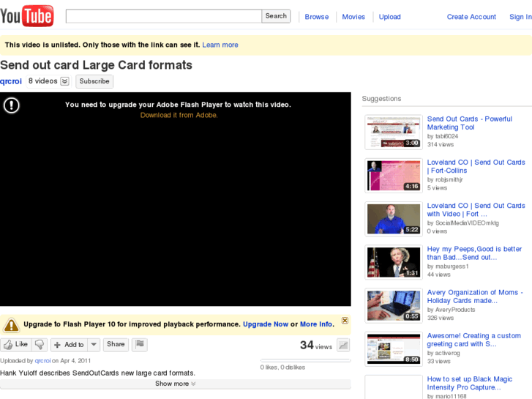This screenshot has height=399, width=532.
Task: Click Download it from Adobe link
Action: [x=179, y=115]
